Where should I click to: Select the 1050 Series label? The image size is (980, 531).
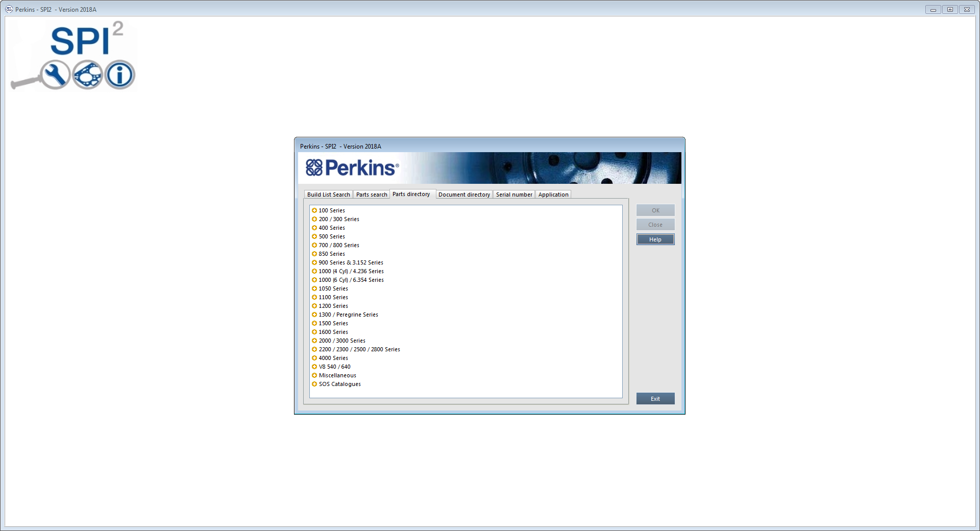[333, 288]
